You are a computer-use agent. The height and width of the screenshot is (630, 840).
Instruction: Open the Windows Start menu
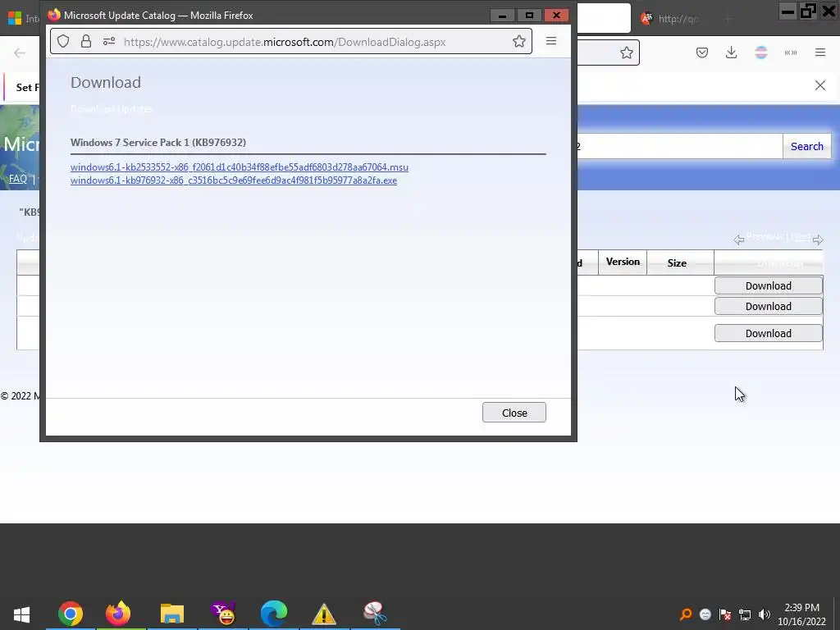pyautogui.click(x=21, y=614)
